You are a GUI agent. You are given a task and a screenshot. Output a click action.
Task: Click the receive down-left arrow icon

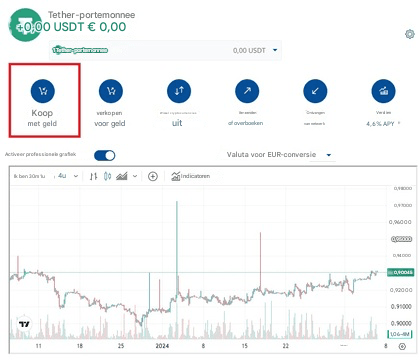pos(315,91)
